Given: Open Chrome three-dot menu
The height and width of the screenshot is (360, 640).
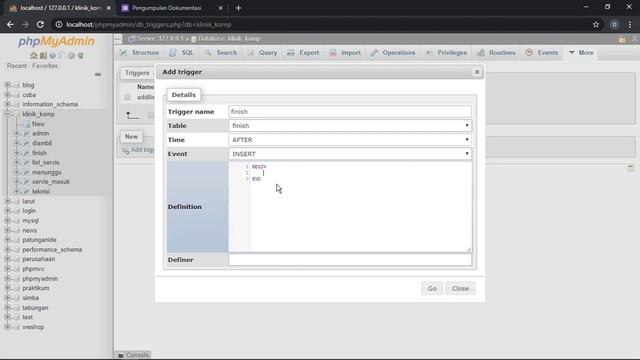Looking at the screenshot, I should [x=630, y=24].
